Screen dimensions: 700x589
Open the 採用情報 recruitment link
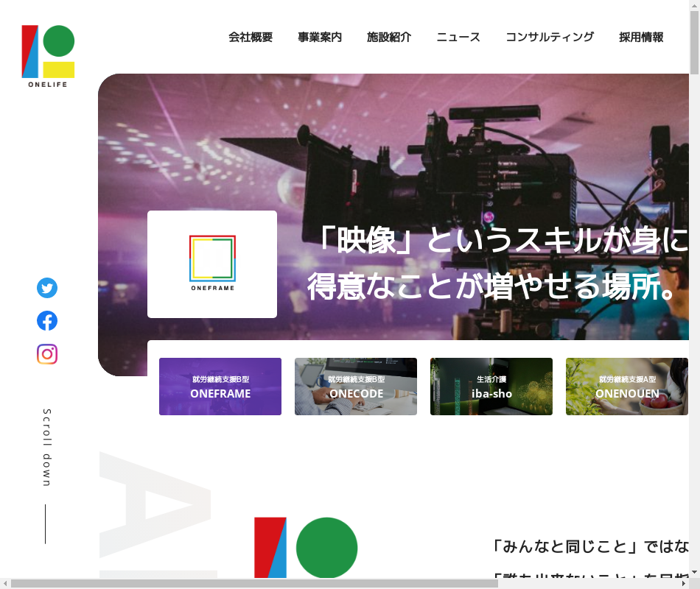point(641,38)
